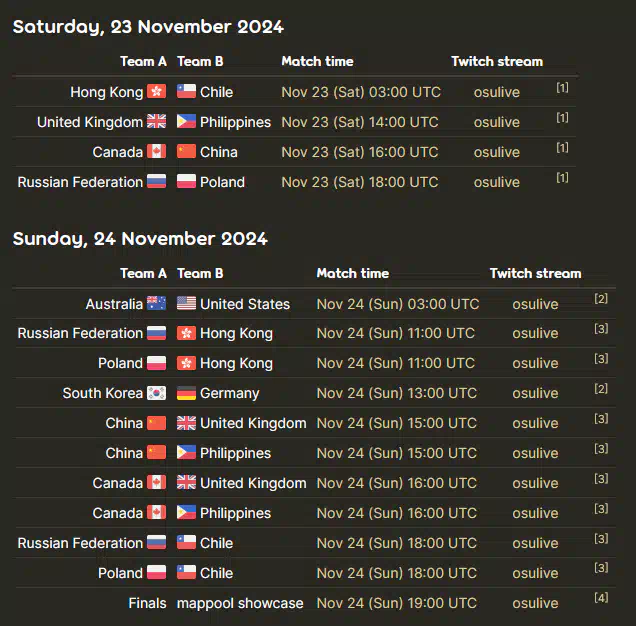Click the Poland flag in Saturday's 18:00 match
The image size is (636, 626).
(x=186, y=181)
